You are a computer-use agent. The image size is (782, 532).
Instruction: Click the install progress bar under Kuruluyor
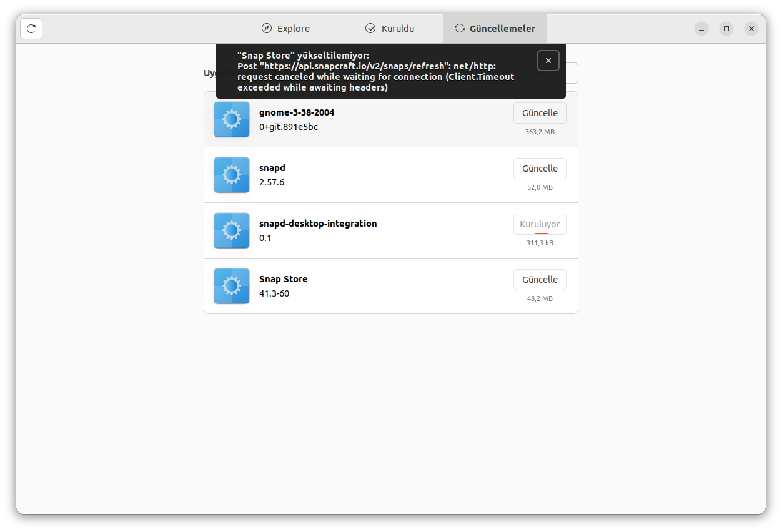542,234
